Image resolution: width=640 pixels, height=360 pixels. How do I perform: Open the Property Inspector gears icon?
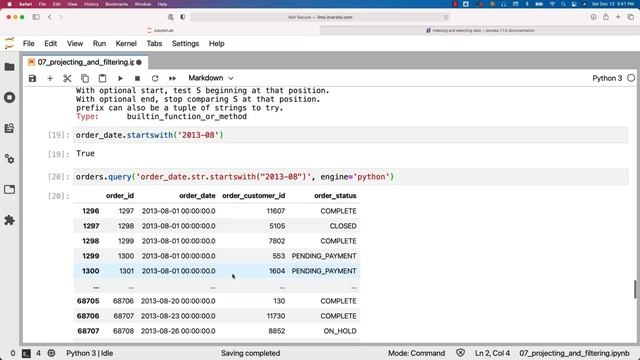(9, 159)
